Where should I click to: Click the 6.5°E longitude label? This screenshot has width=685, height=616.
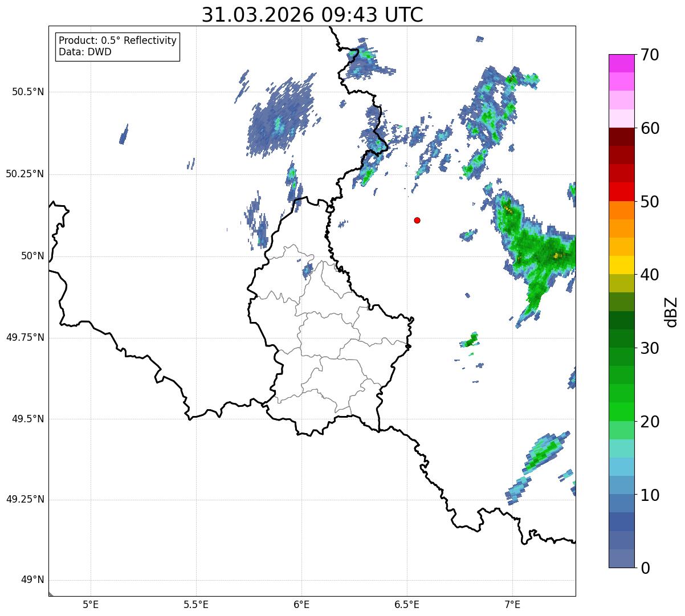[407, 605]
